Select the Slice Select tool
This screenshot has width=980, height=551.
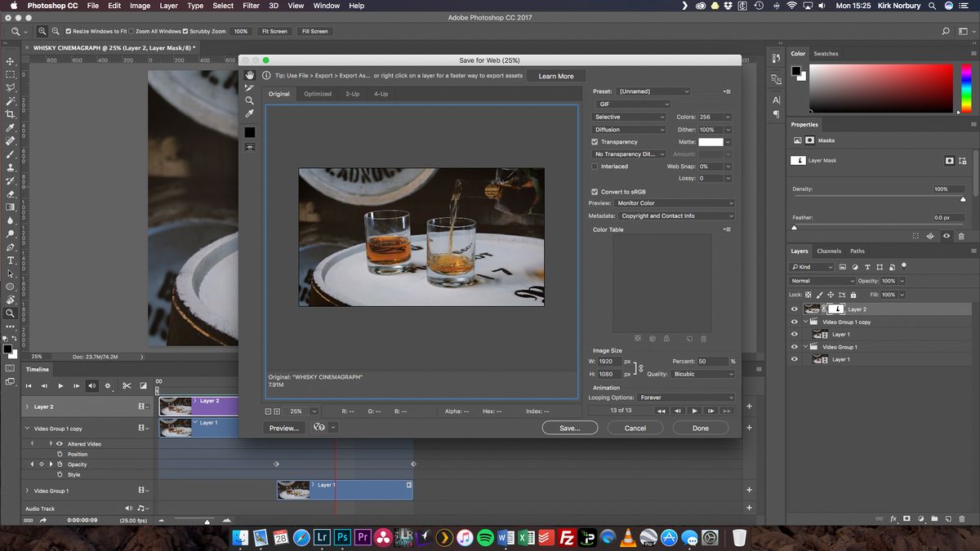(250, 88)
